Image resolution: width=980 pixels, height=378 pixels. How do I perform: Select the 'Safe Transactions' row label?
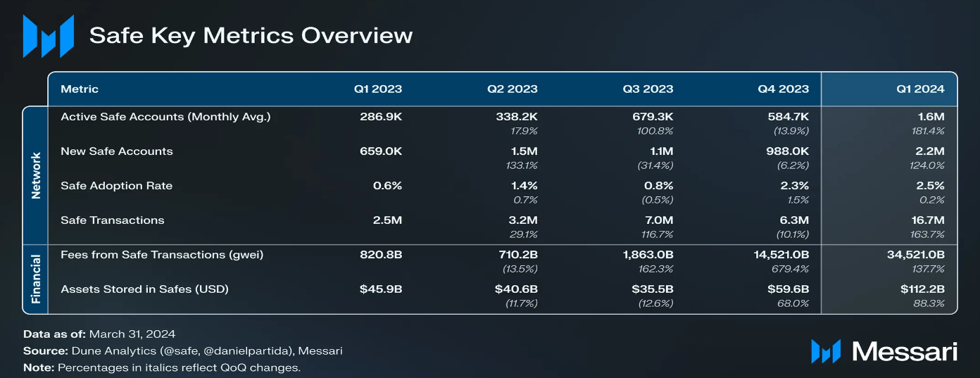coord(113,220)
